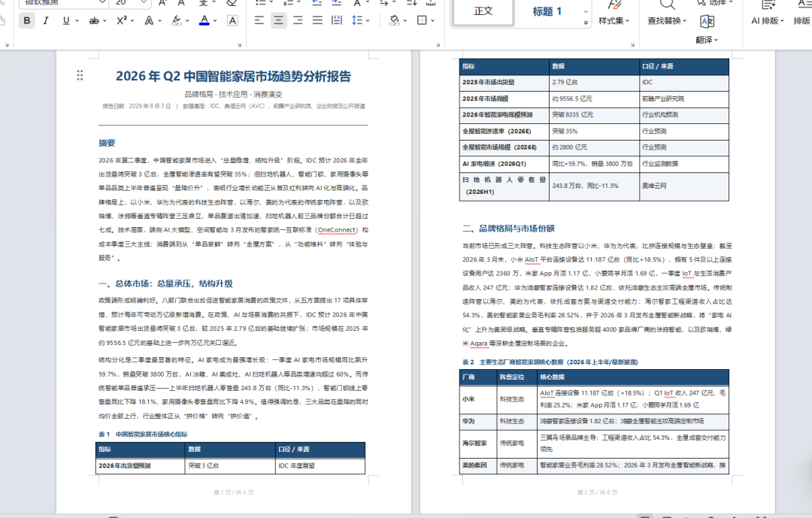Align paragraph to the right
This screenshot has height=518, width=812.
tap(298, 21)
